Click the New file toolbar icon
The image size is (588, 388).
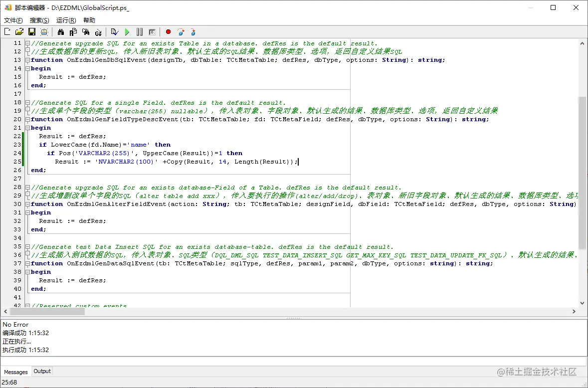tap(7, 32)
